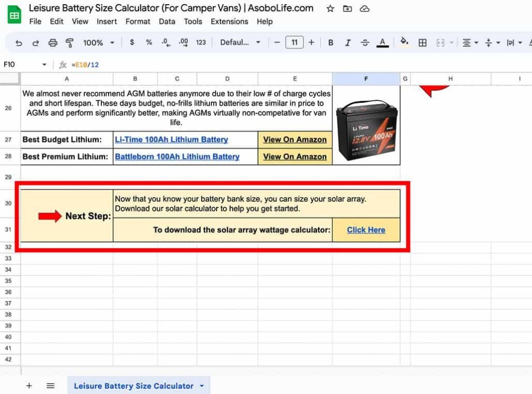Image resolution: width=532 pixels, height=394 pixels.
Task: Open the fill color picker
Action: (x=404, y=42)
